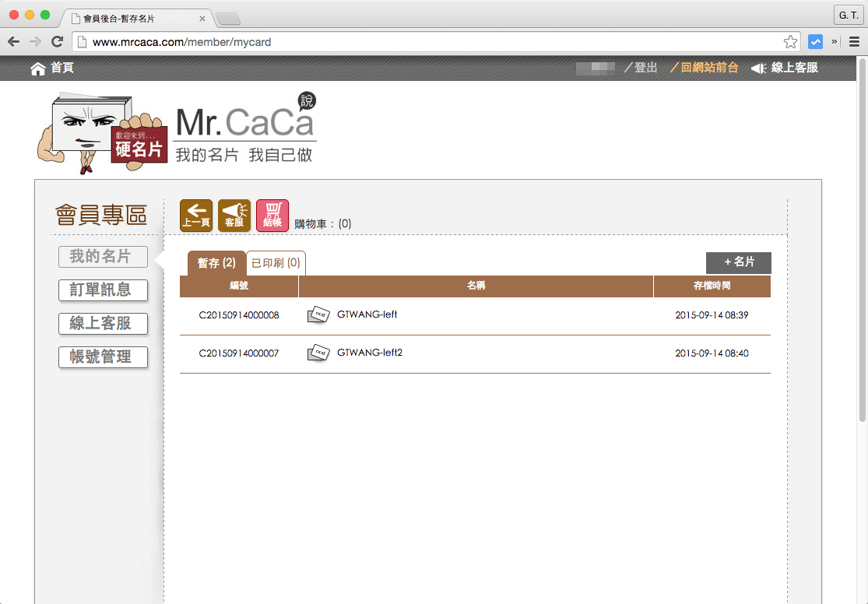868x604 pixels.
Task: Click card icon next to GTWANG-left2
Action: [318, 353]
